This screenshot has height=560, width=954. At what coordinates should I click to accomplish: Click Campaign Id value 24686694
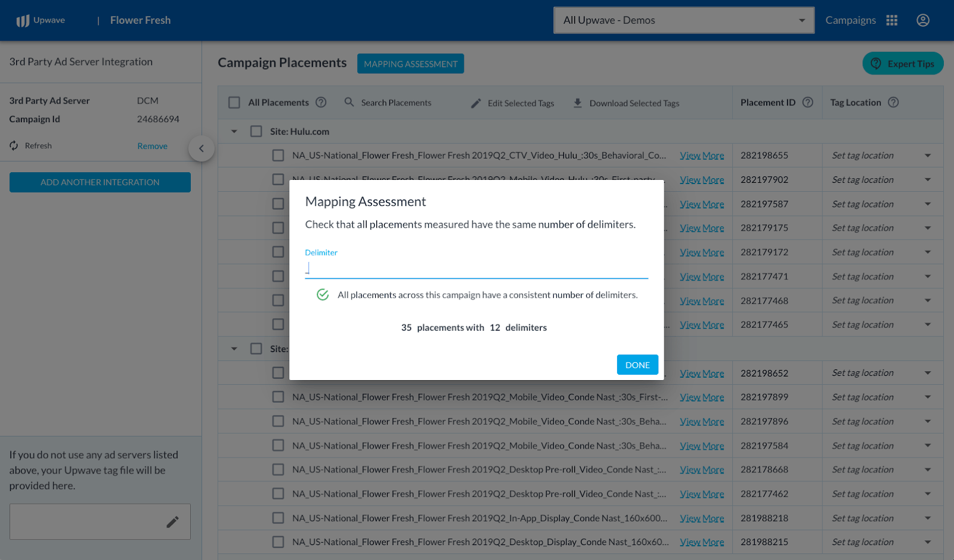click(x=158, y=119)
